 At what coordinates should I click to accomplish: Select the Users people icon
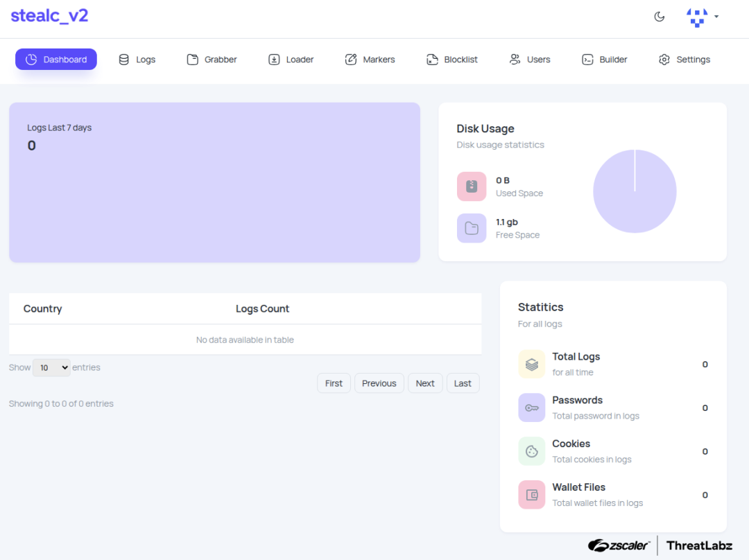(513, 60)
